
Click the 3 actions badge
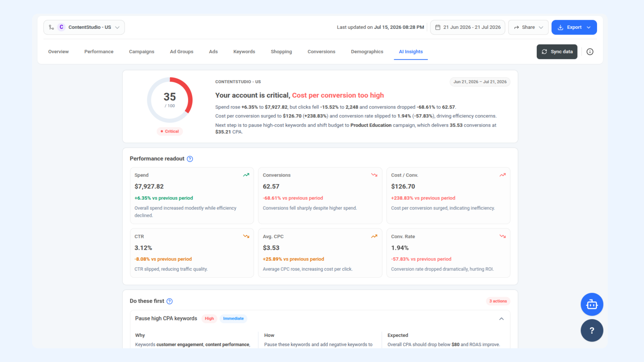click(x=498, y=301)
